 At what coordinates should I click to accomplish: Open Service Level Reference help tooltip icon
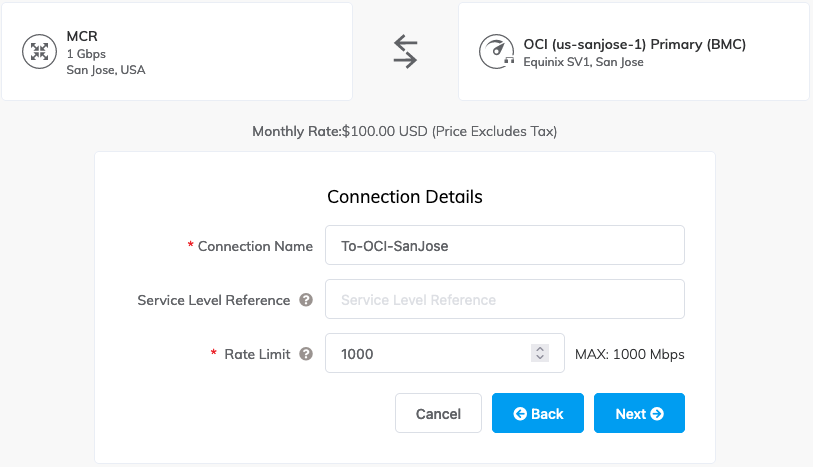306,300
